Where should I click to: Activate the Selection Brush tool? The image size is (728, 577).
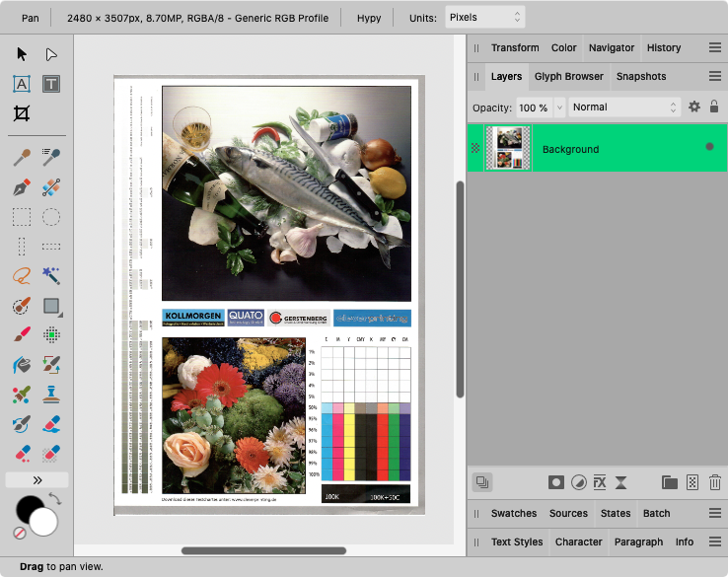click(x=22, y=306)
